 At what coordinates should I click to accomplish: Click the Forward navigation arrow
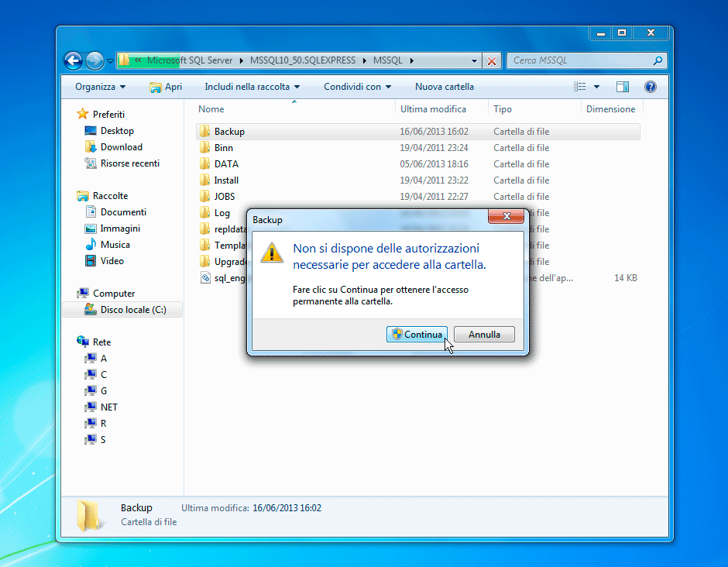coord(95,60)
